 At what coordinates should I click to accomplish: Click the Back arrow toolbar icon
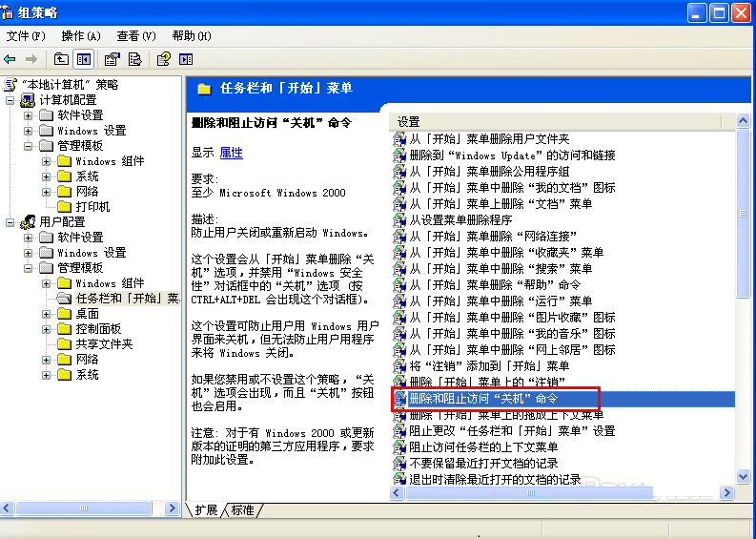pyautogui.click(x=10, y=59)
